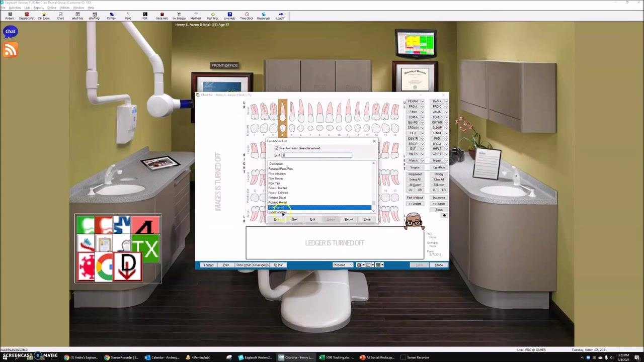Click the Deselect Pat toolbar icon
This screenshot has width=644, height=362.
[x=27, y=16]
